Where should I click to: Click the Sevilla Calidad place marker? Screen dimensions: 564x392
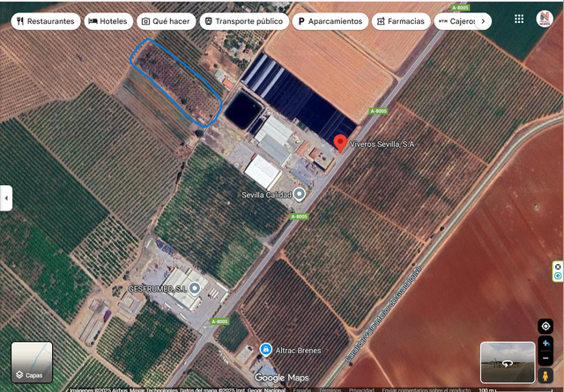[300, 194]
